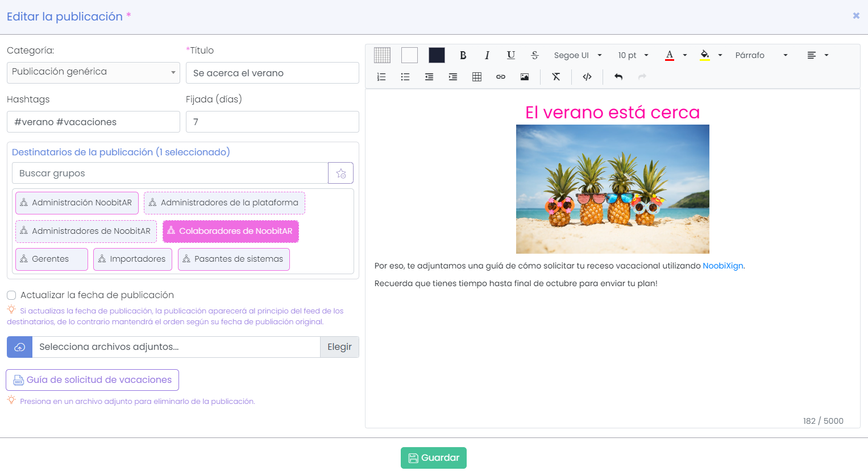Insert an image in the editor
The image size is (868, 475).
tap(524, 76)
